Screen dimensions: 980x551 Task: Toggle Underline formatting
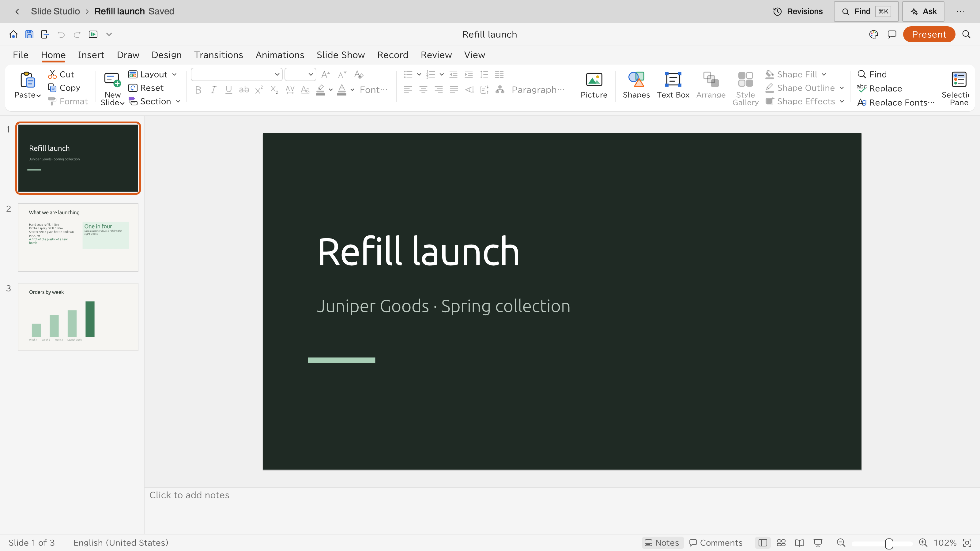point(229,90)
